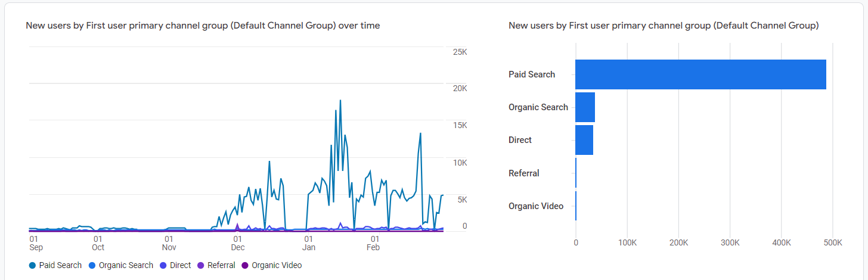The height and width of the screenshot is (280, 868).
Task: Click the 01 Oct date on the x-axis
Action: pyautogui.click(x=98, y=243)
